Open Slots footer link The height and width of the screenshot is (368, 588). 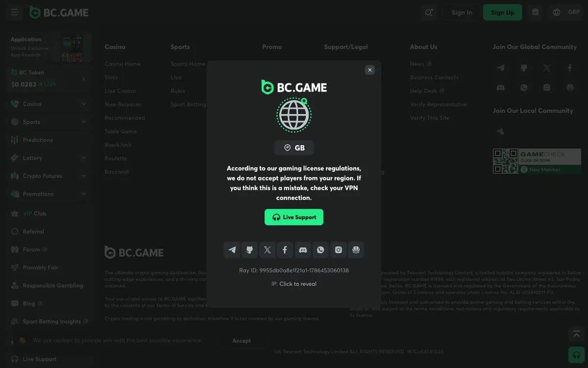(111, 78)
